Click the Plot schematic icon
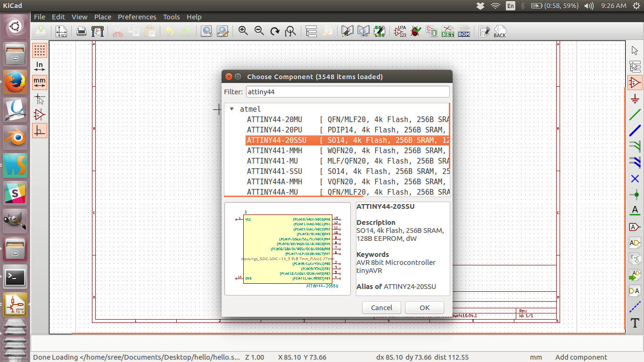Screen dimensions: 644x362 click(98, 32)
